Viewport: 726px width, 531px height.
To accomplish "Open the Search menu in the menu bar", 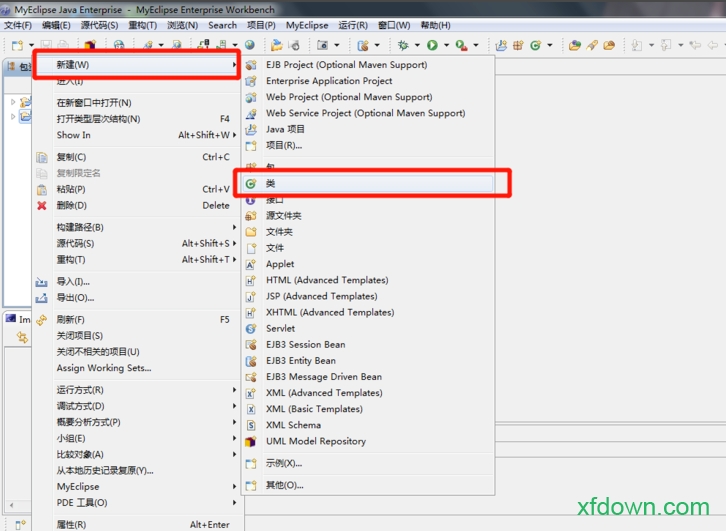I will click(x=222, y=25).
